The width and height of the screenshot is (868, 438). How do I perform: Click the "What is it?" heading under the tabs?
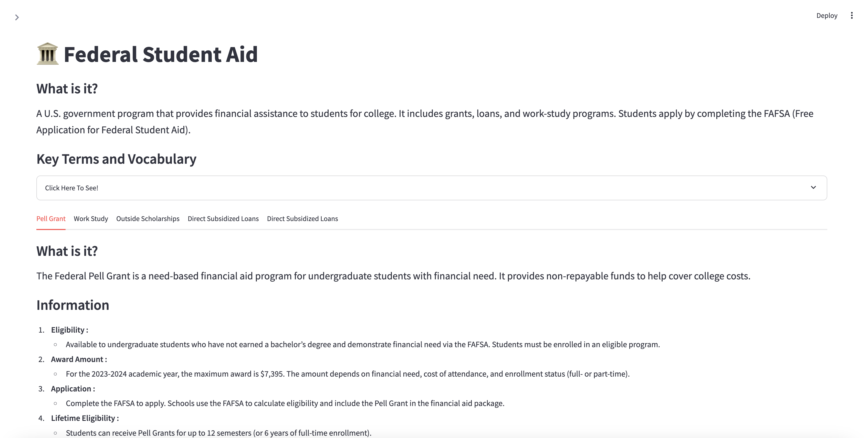click(67, 251)
